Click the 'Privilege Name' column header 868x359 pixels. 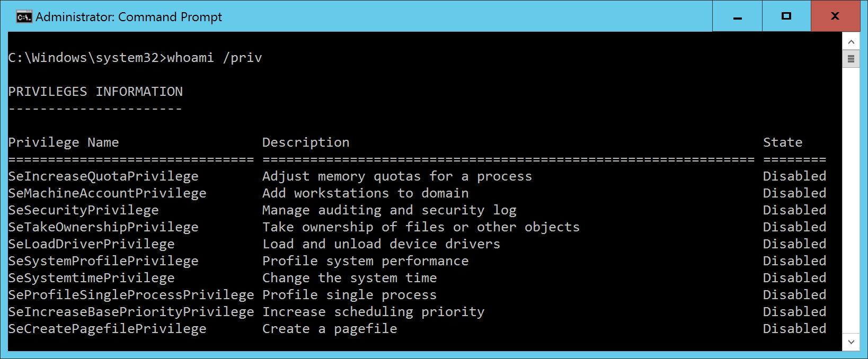pyautogui.click(x=64, y=142)
